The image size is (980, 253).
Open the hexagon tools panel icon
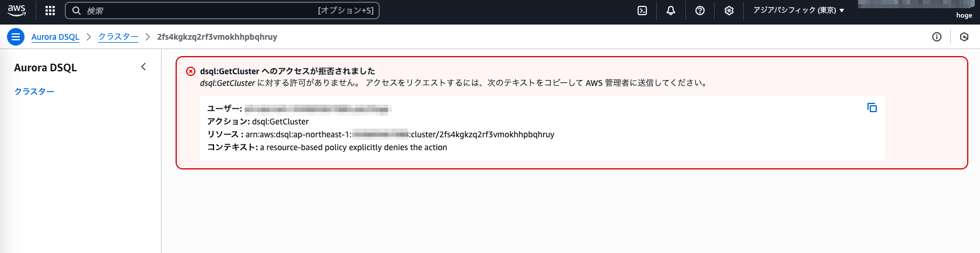964,37
